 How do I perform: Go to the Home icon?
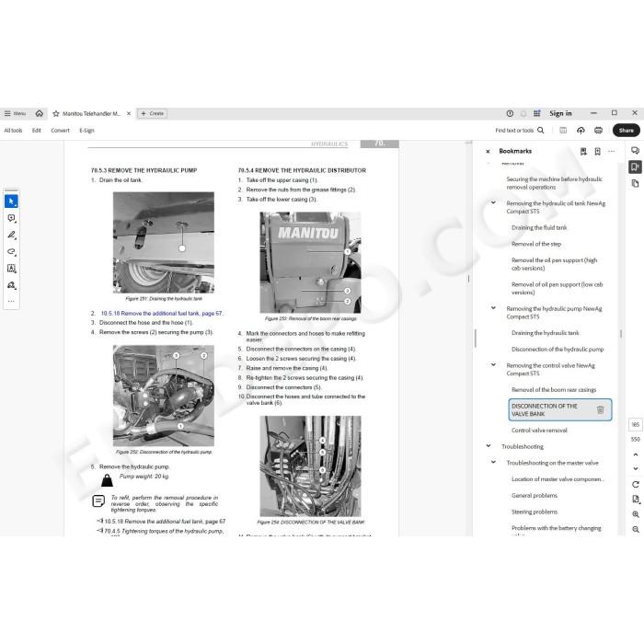click(x=40, y=113)
